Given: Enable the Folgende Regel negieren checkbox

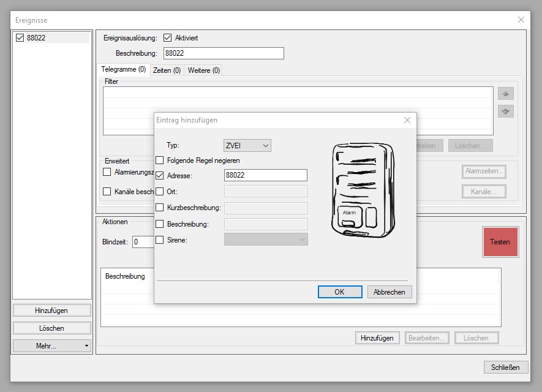Looking at the screenshot, I should 160,160.
